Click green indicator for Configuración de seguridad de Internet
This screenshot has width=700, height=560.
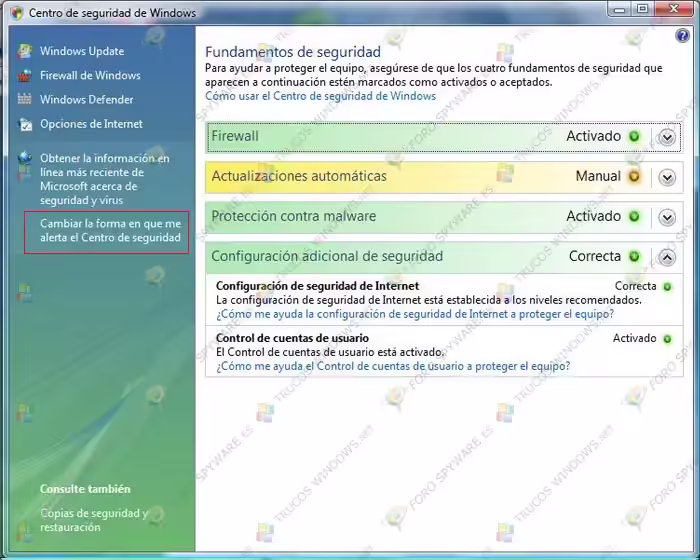click(x=667, y=287)
